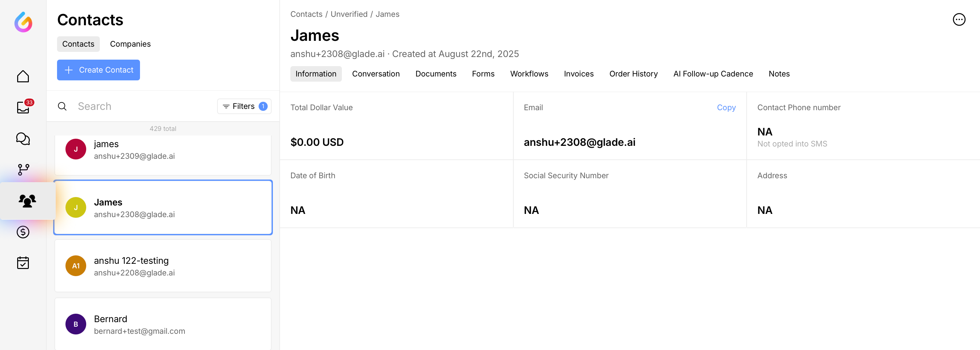The width and height of the screenshot is (980, 350).
Task: Open the Home sidebar icon
Action: click(x=23, y=76)
